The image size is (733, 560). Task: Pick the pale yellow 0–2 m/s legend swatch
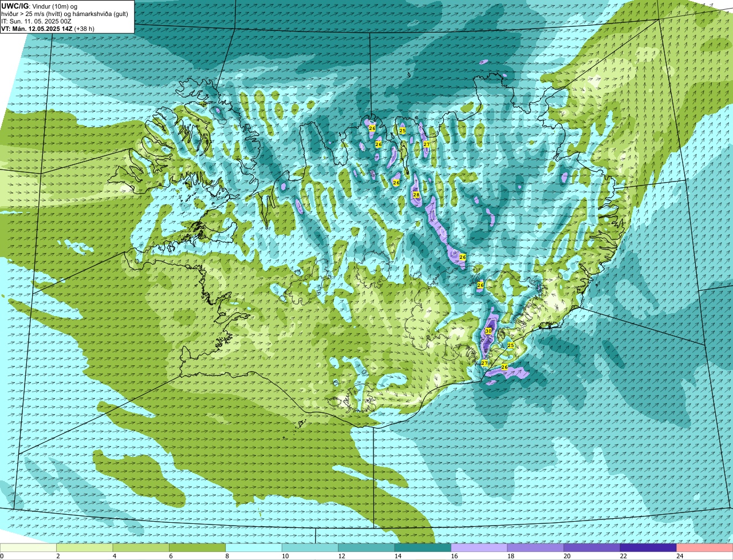(x=28, y=547)
